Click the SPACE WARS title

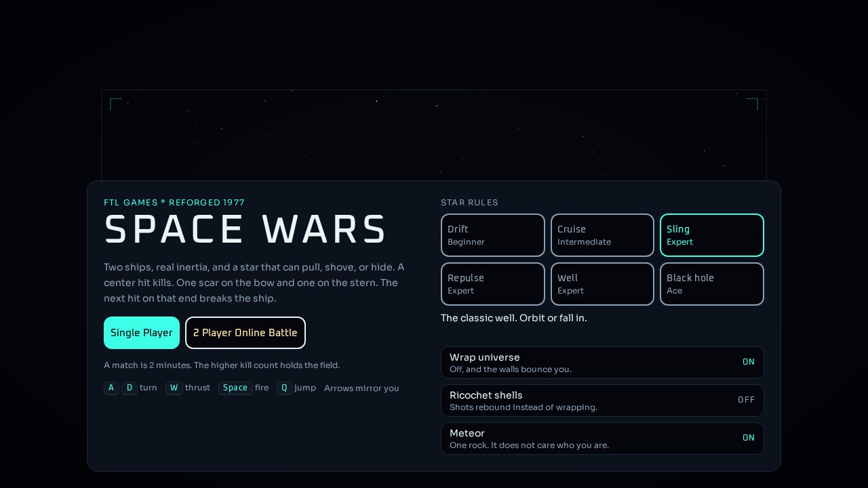[x=245, y=229]
